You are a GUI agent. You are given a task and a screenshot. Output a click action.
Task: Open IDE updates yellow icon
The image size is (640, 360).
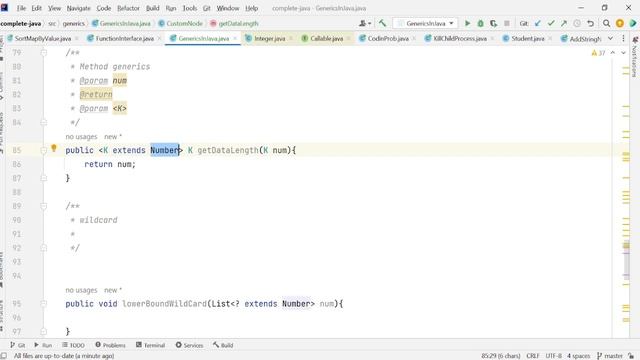620,24
